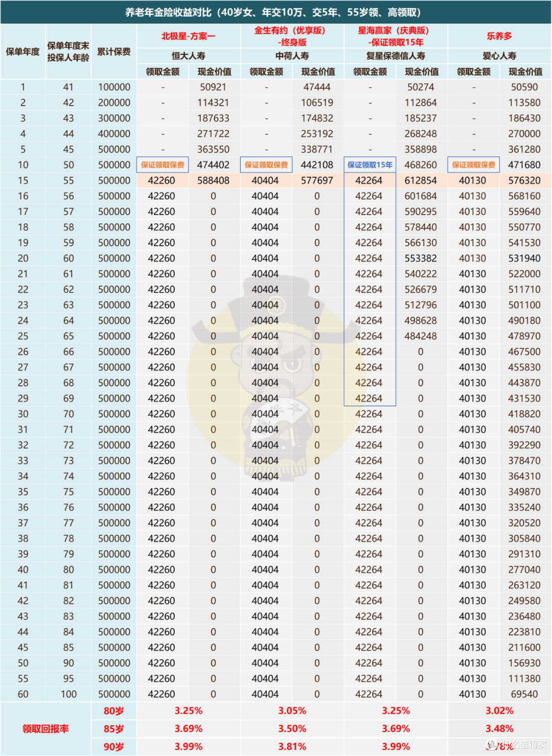
Task: Select the cumulative premium 100000
Action: coord(114,87)
